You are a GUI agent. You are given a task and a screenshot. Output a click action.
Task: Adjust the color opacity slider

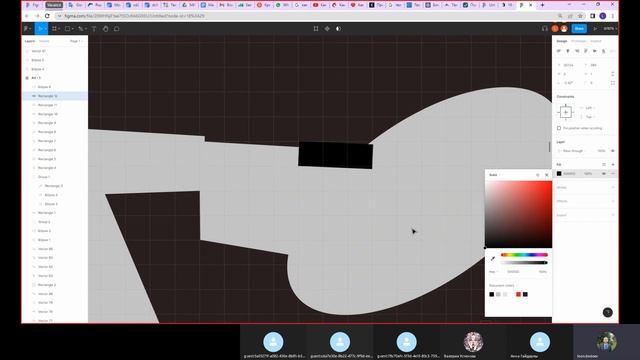[x=524, y=262]
